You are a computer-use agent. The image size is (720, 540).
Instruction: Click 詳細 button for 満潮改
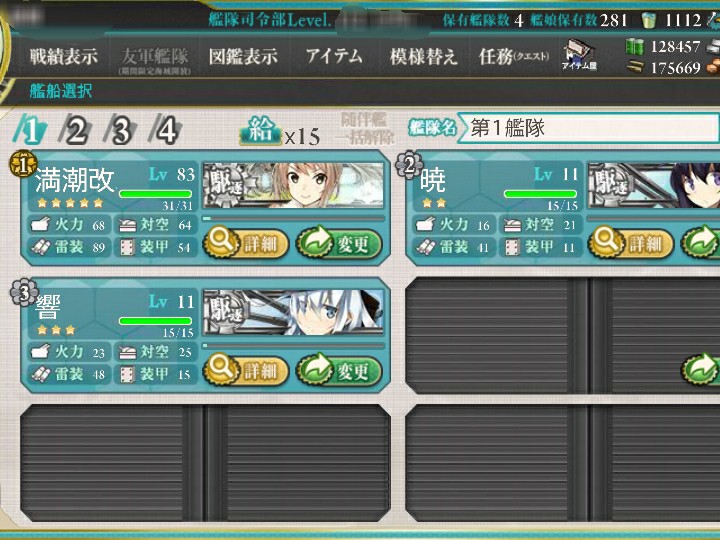246,242
